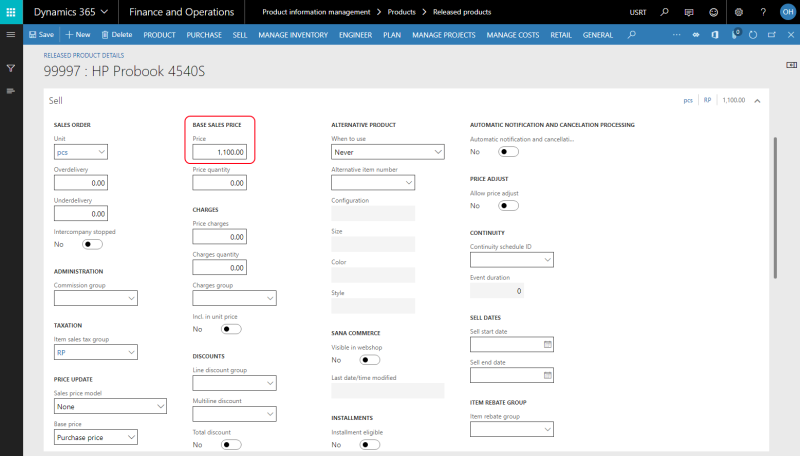
Task: Open the PRODUCT action tab
Action: pyautogui.click(x=159, y=35)
